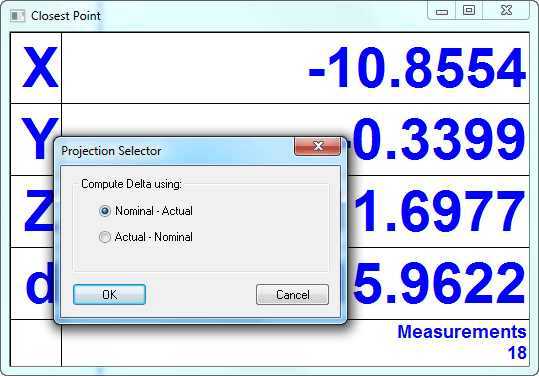The width and height of the screenshot is (539, 376).
Task: Cancel the Projection Selector dialog
Action: (292, 295)
